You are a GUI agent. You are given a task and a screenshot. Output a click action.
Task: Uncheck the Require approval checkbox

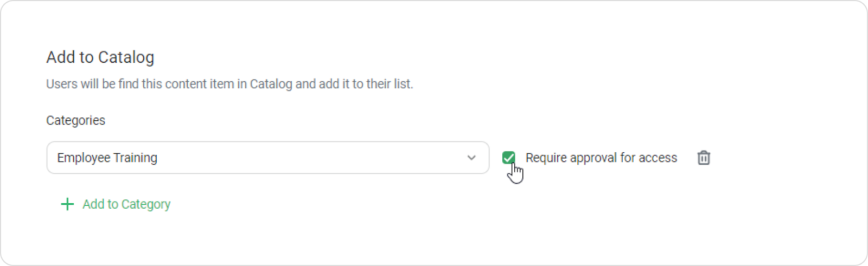(x=508, y=158)
